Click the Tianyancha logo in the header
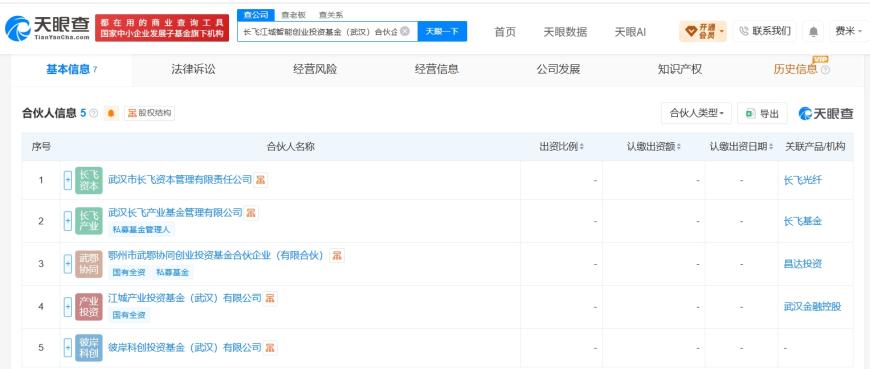 (47, 28)
